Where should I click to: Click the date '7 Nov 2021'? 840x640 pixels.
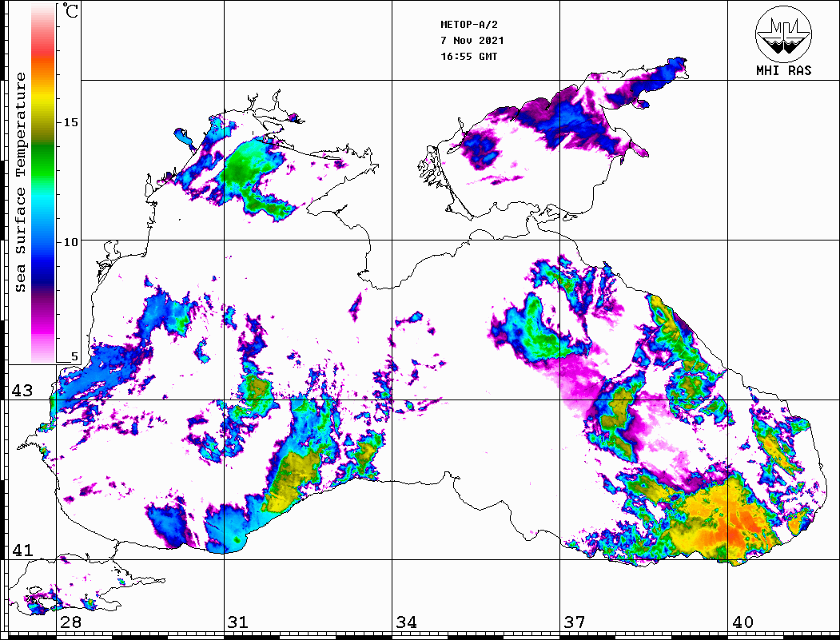click(472, 41)
